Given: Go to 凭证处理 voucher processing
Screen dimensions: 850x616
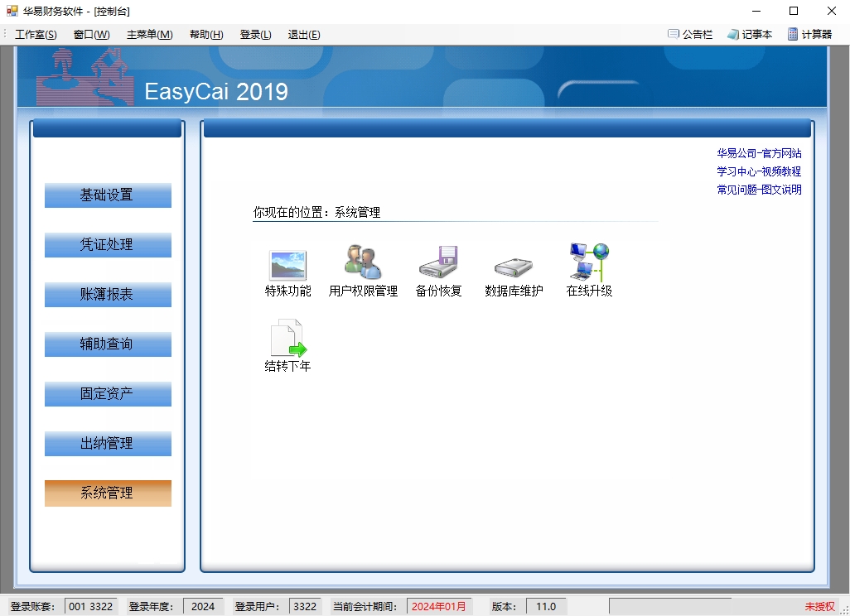Looking at the screenshot, I should (108, 245).
